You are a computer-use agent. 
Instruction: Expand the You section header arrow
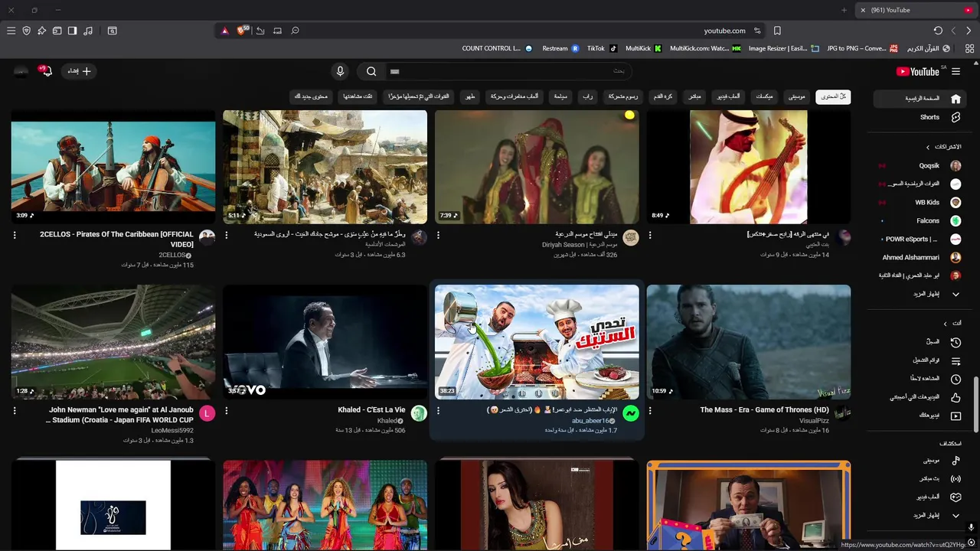[x=945, y=324]
